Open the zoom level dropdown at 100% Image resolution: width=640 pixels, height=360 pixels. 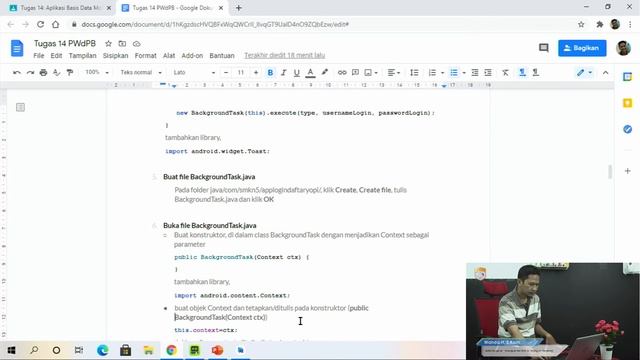pyautogui.click(x=97, y=72)
